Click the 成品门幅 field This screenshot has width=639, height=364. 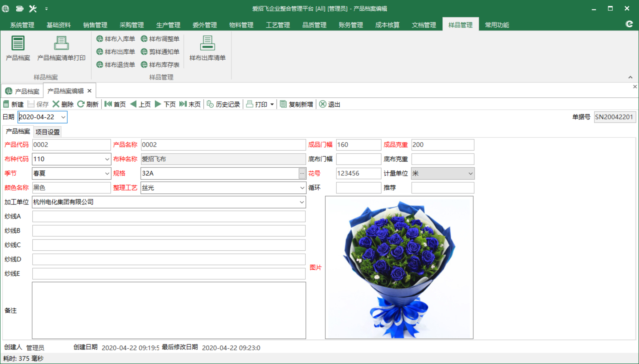(358, 145)
